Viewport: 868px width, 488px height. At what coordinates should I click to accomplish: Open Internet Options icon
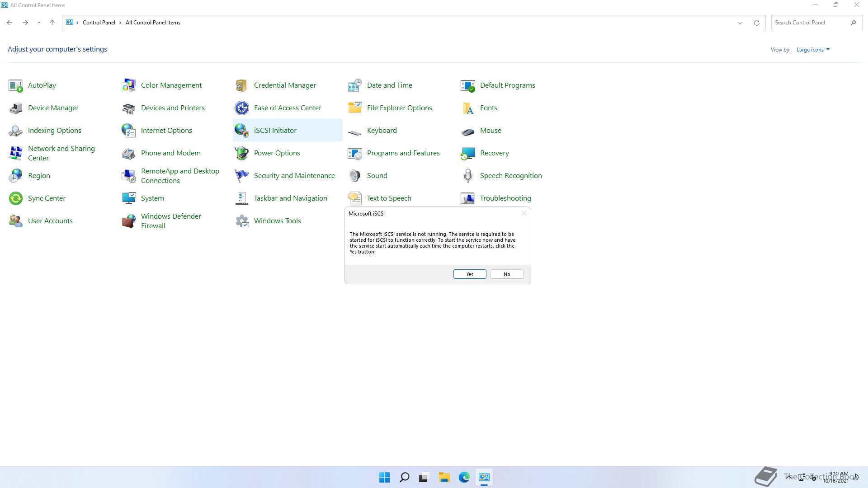[x=128, y=131]
